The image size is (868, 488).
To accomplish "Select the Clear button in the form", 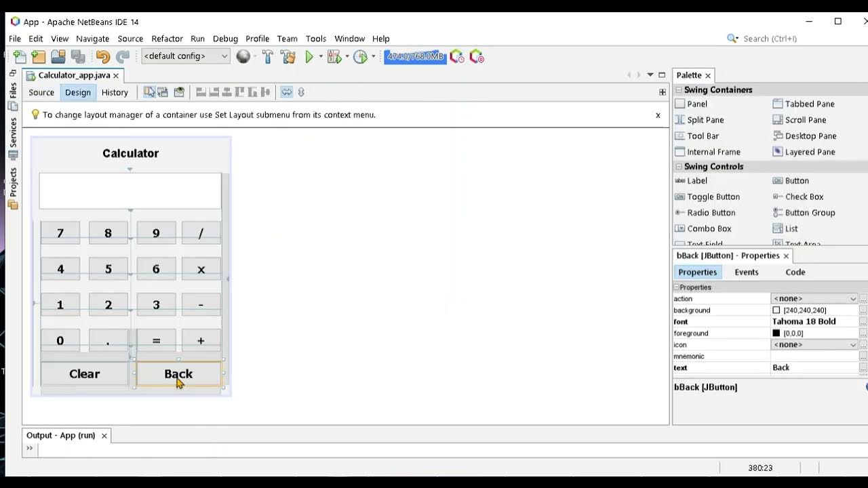I will [85, 374].
